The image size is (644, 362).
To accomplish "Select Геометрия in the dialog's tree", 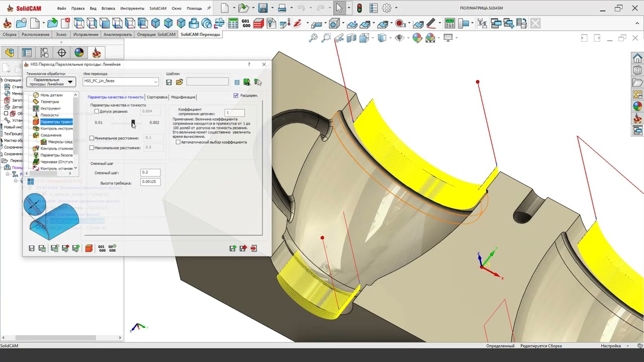I will tap(50, 102).
